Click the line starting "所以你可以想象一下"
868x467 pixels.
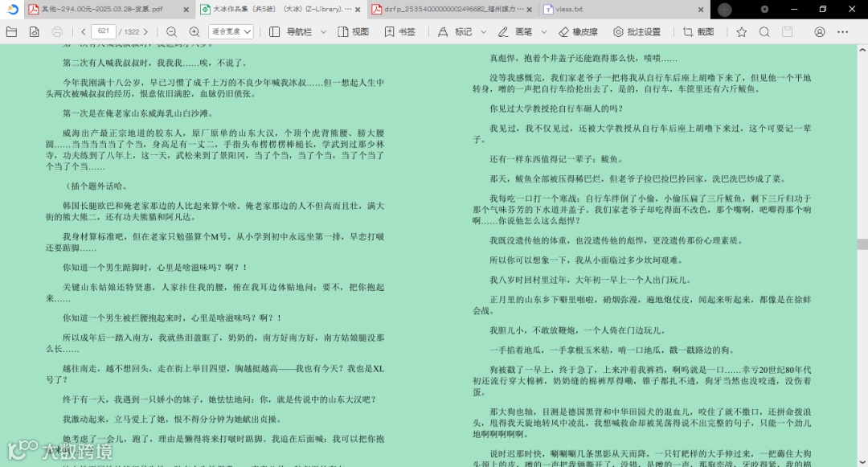pos(587,260)
